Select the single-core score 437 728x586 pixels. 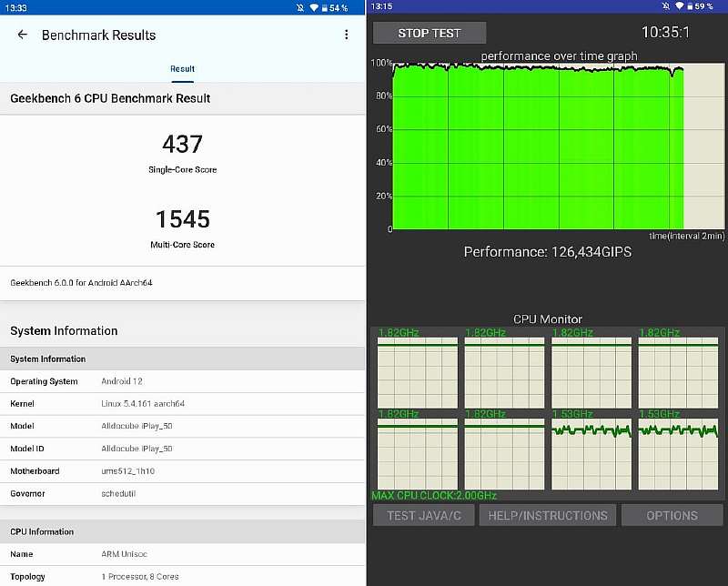[182, 145]
